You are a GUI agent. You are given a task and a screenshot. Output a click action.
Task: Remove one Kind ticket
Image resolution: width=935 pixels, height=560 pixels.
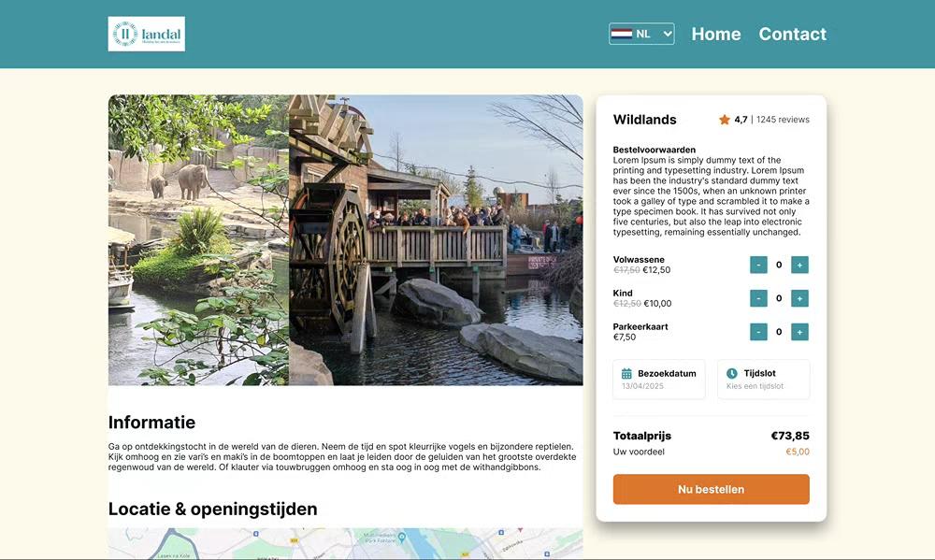(758, 298)
